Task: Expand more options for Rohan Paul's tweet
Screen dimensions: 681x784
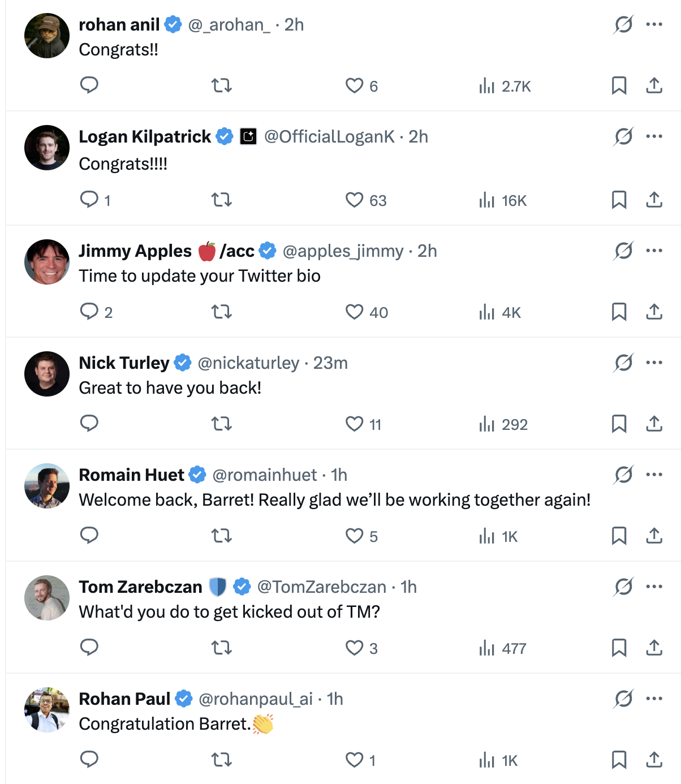Action: (654, 699)
